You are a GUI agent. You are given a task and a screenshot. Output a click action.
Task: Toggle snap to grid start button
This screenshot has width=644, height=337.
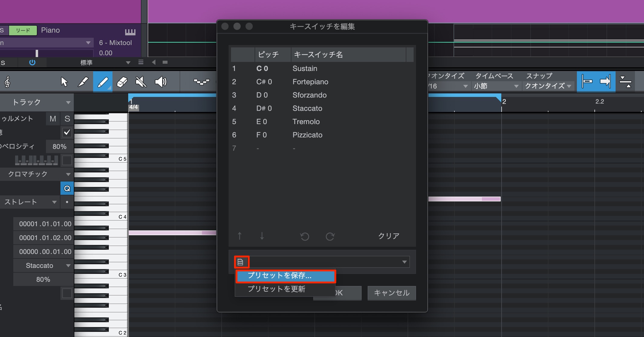pos(587,81)
